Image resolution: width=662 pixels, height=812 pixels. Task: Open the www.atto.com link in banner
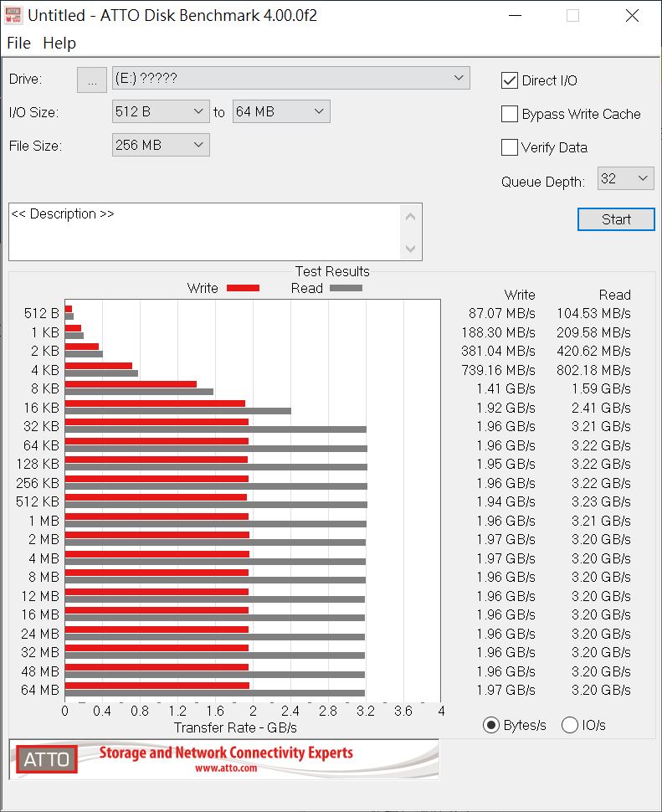pos(226,768)
